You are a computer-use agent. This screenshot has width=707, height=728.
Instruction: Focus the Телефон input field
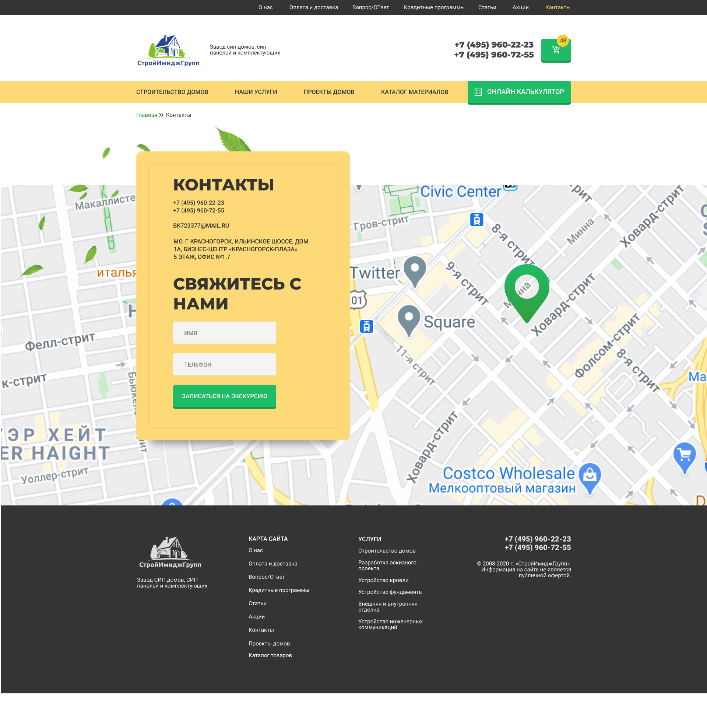pos(224,364)
